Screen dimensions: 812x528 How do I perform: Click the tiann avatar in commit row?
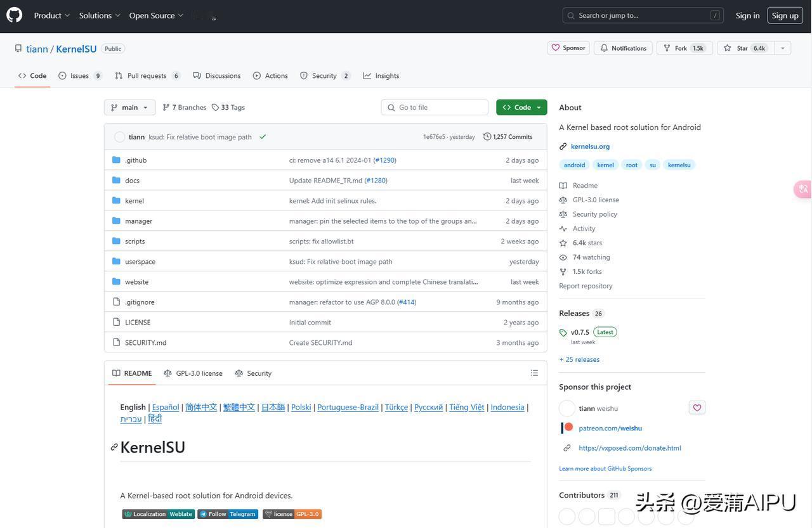point(119,137)
